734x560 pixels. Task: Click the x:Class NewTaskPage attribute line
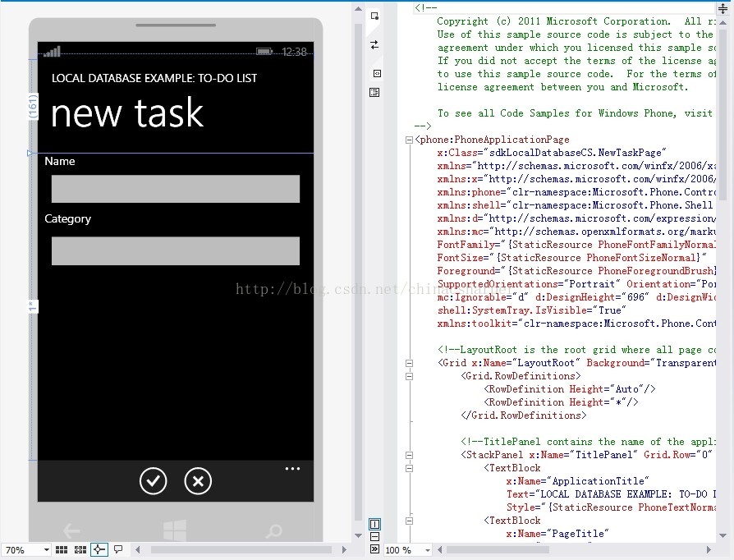[x=552, y=153]
